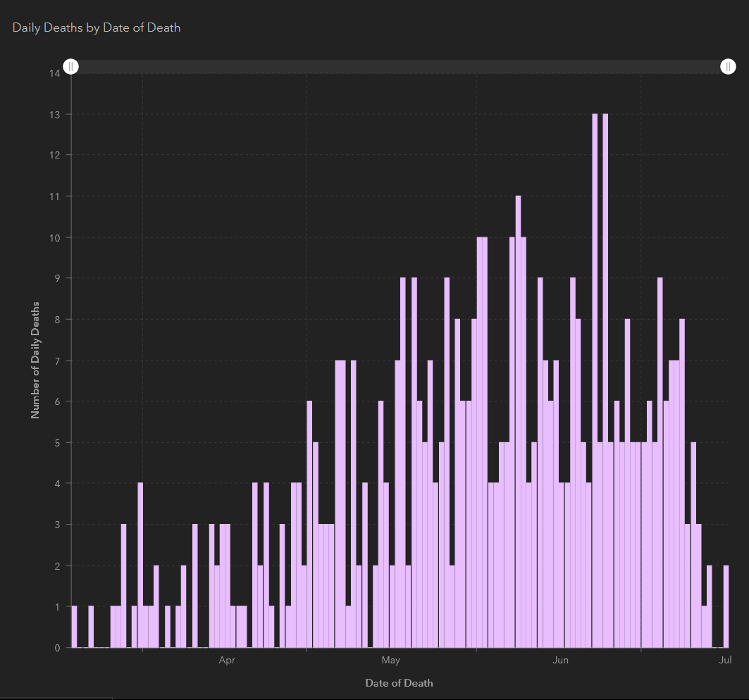This screenshot has width=749, height=700.
Task: Click the y-axis label 6
Action: pyautogui.click(x=57, y=401)
